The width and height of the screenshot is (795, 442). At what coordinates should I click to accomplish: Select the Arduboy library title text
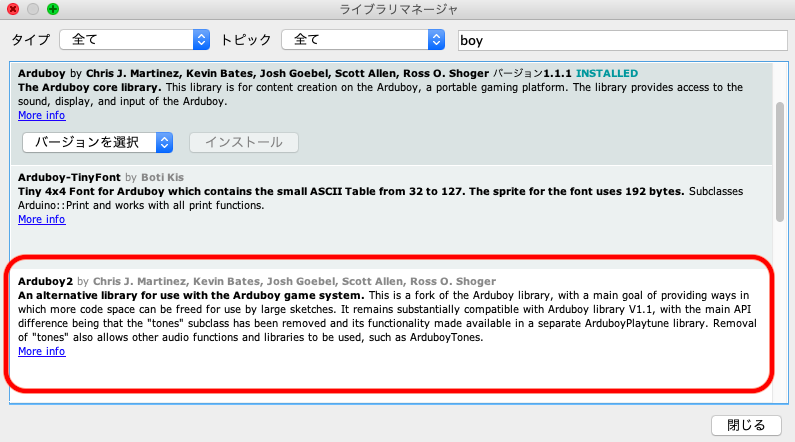42,73
